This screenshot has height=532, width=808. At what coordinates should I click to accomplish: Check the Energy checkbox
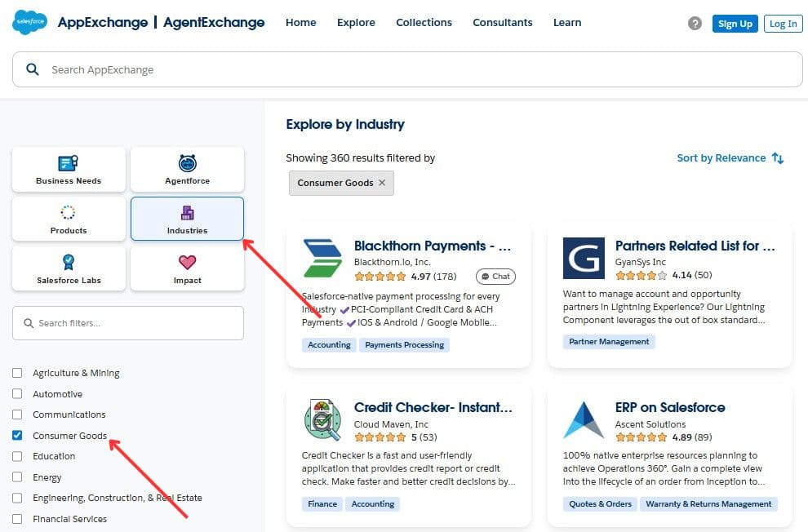pos(17,477)
